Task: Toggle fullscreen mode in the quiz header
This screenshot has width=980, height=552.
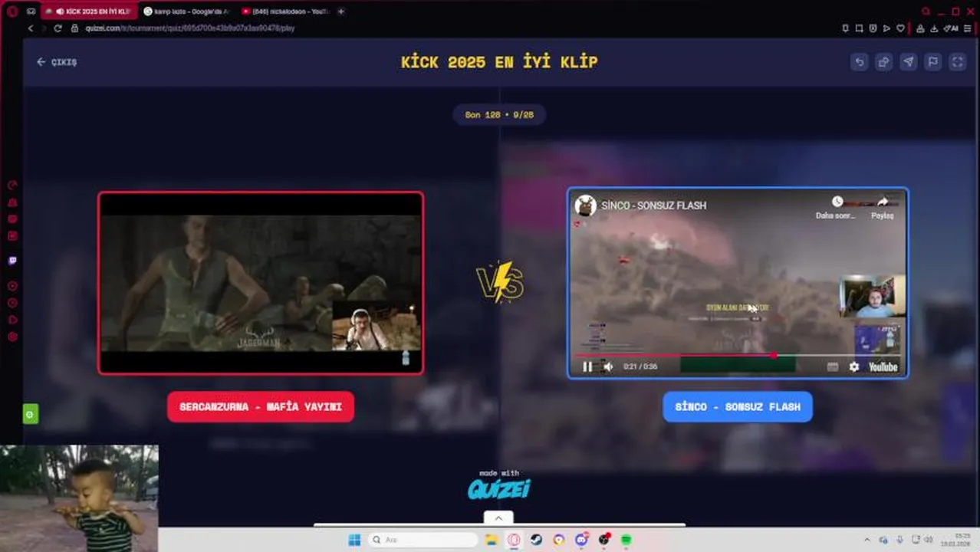Action: [x=957, y=62]
